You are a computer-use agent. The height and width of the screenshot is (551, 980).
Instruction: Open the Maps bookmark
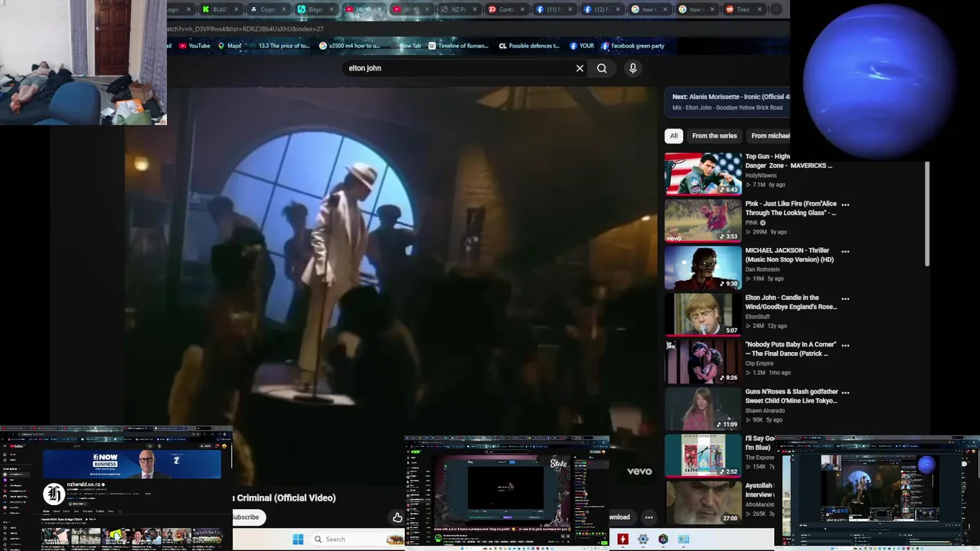point(230,46)
